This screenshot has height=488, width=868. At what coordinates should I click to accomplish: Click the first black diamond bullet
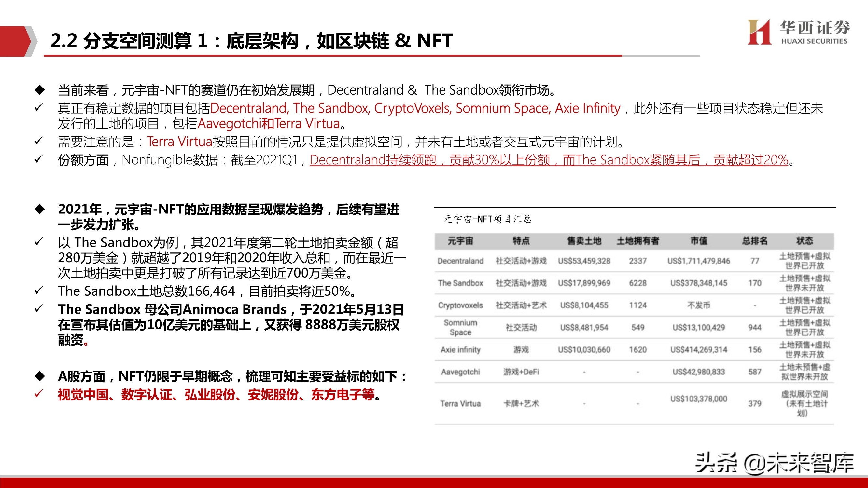pyautogui.click(x=40, y=90)
